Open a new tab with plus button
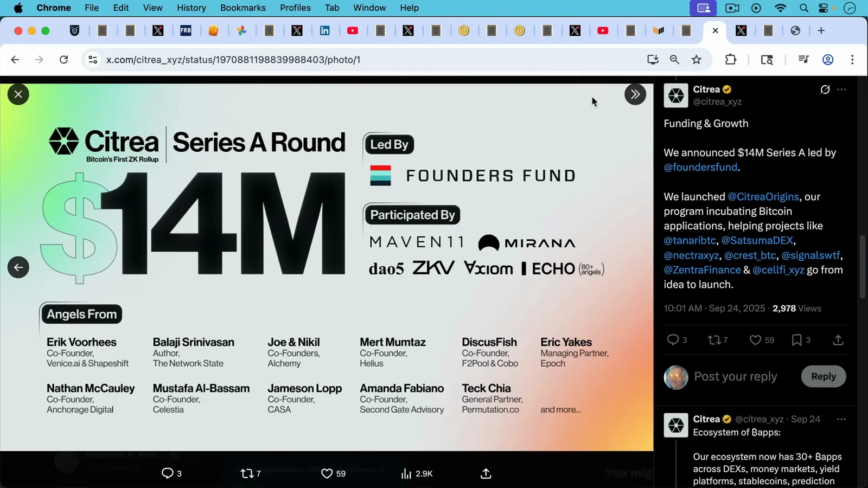The image size is (868, 488). pyautogui.click(x=821, y=31)
